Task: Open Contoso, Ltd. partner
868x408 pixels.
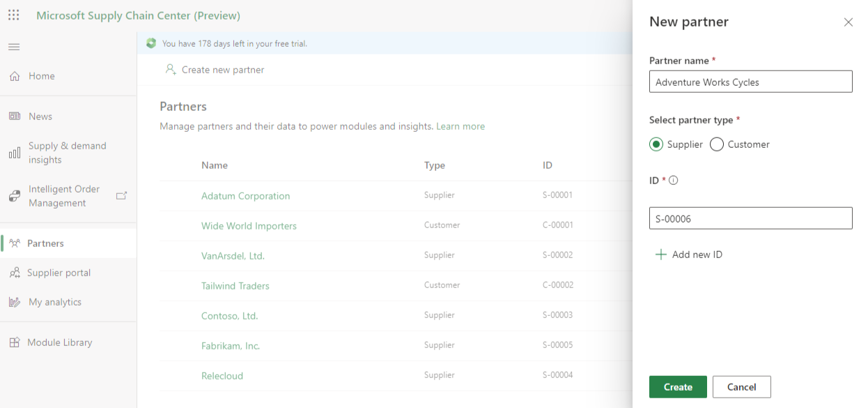Action: click(229, 316)
